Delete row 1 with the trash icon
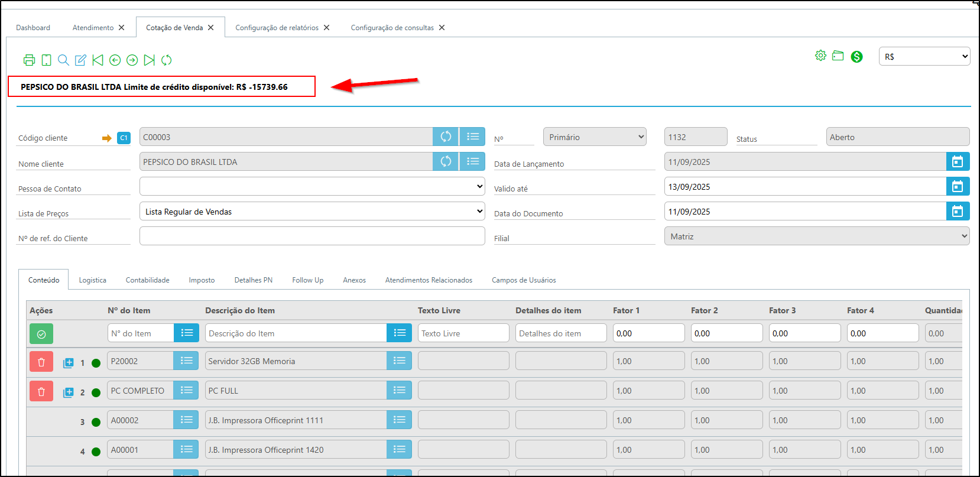980x477 pixels. 41,362
